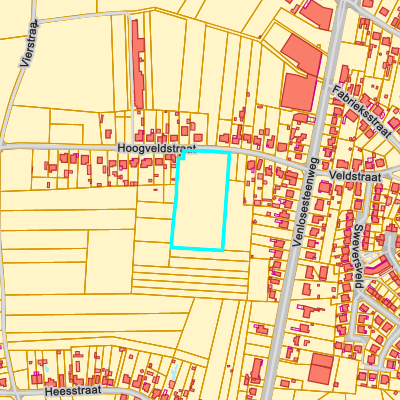Click the parcel right of the cyan-outlined parcel
The image size is (400, 400).
pos(239,216)
